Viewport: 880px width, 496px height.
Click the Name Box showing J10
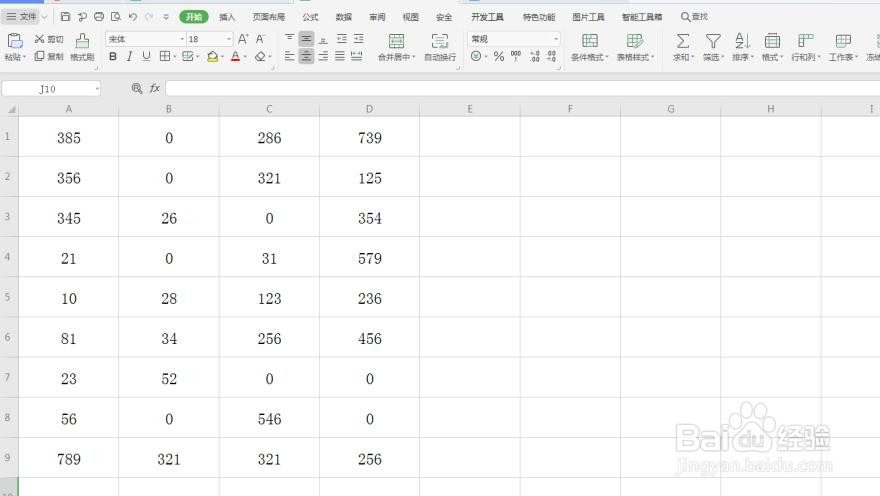coord(51,89)
